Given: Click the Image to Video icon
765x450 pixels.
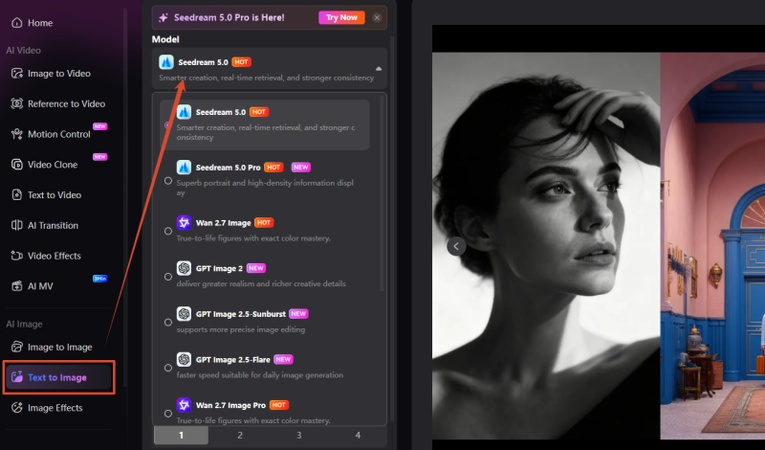Looking at the screenshot, I should (x=17, y=74).
